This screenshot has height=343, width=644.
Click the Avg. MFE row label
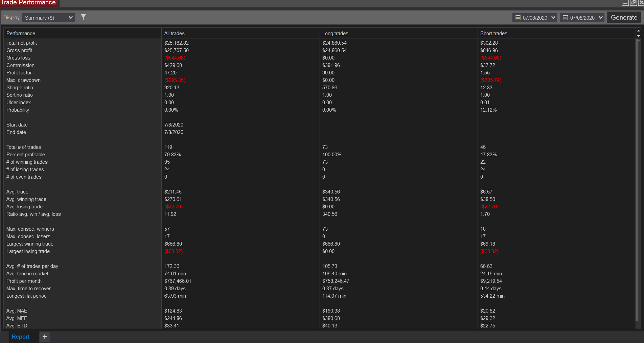point(17,318)
